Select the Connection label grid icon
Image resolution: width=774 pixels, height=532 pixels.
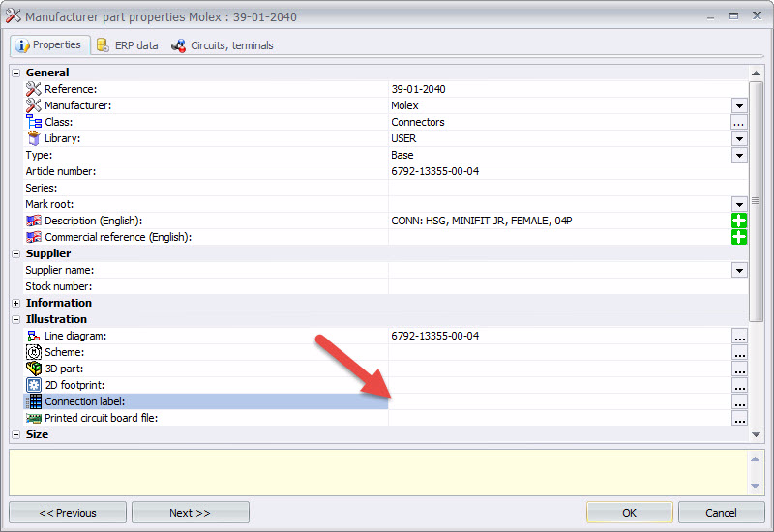point(34,401)
